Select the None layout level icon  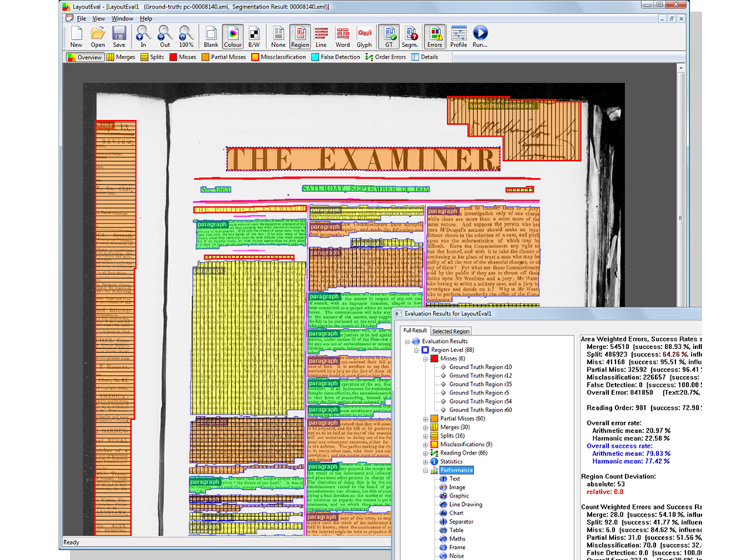(x=278, y=37)
